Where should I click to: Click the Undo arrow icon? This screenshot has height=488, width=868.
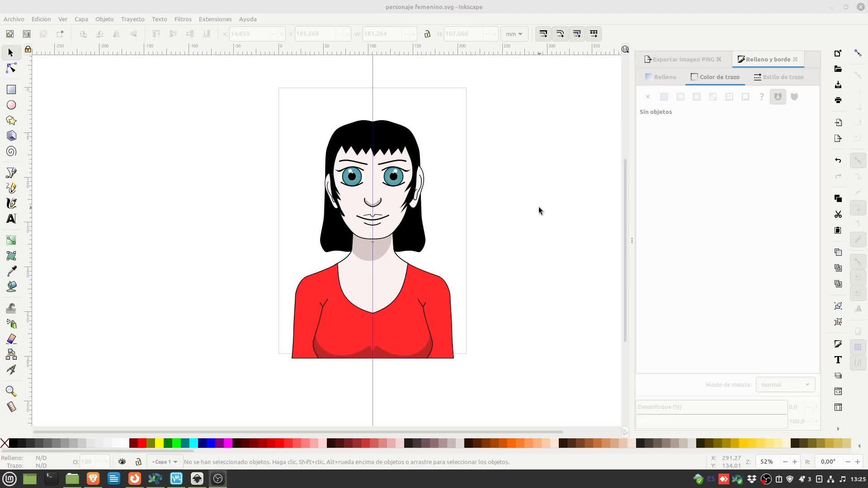(x=838, y=160)
